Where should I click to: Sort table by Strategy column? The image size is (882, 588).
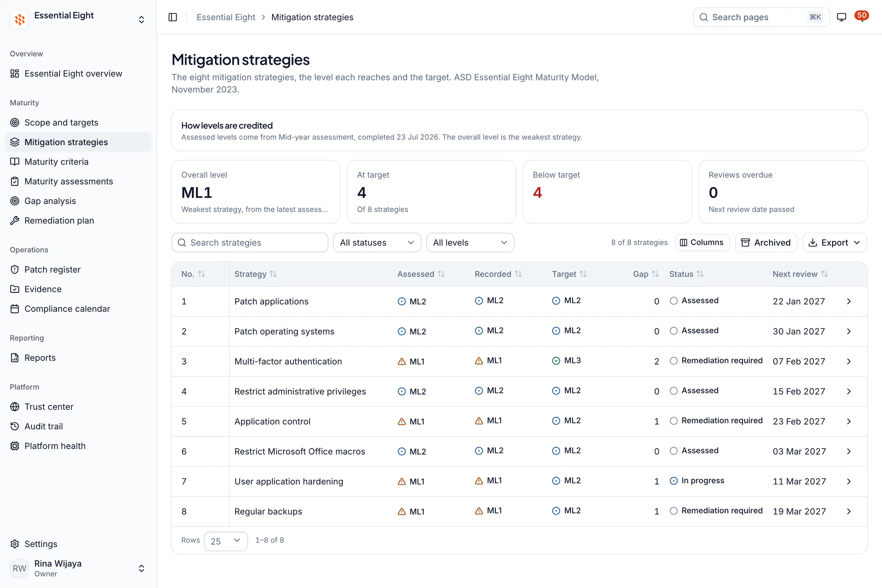[x=255, y=274]
